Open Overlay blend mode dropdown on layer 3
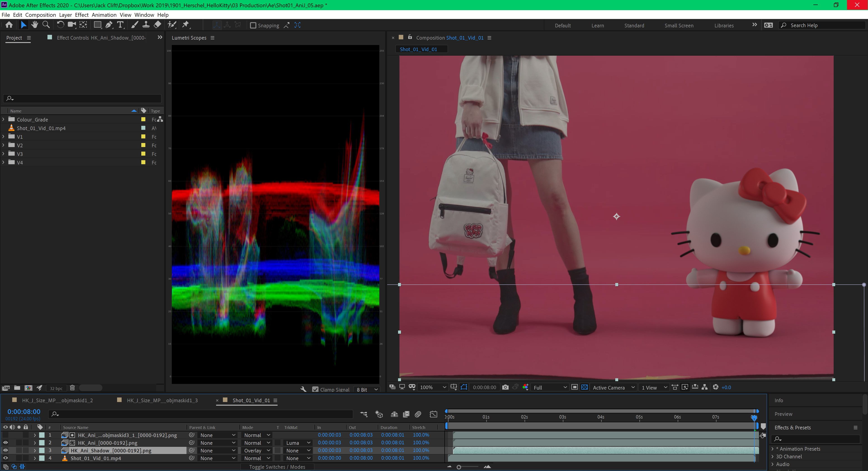 pyautogui.click(x=257, y=450)
